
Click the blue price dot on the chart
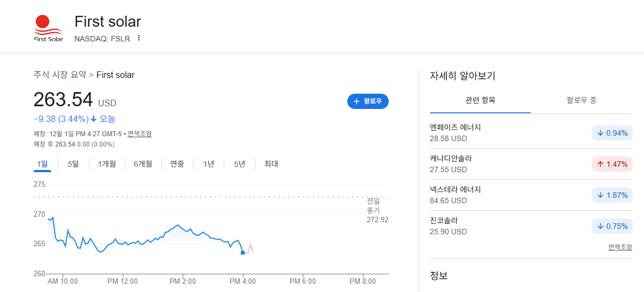point(243,253)
